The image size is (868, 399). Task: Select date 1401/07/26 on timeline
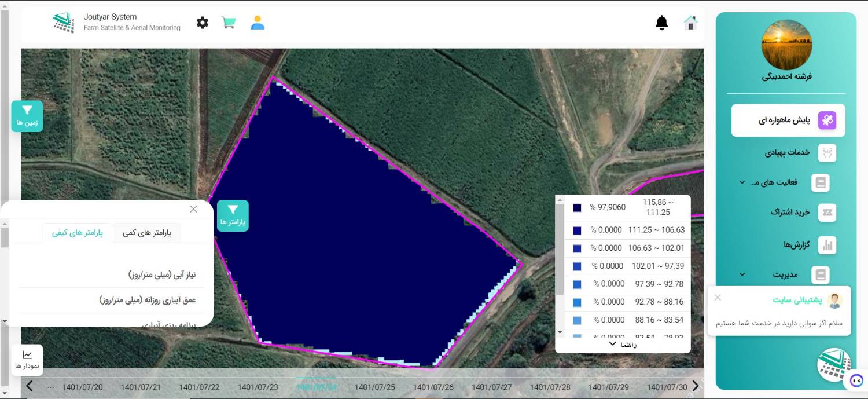click(433, 387)
